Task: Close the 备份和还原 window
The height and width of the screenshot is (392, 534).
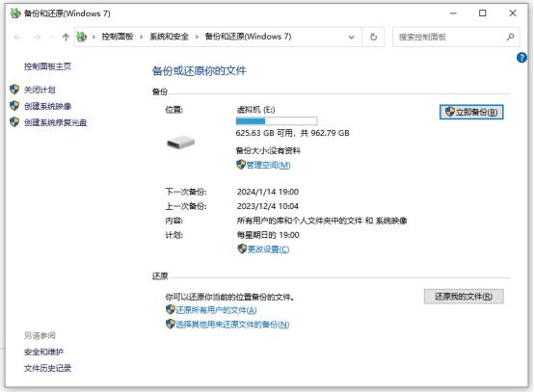Action: coord(513,13)
